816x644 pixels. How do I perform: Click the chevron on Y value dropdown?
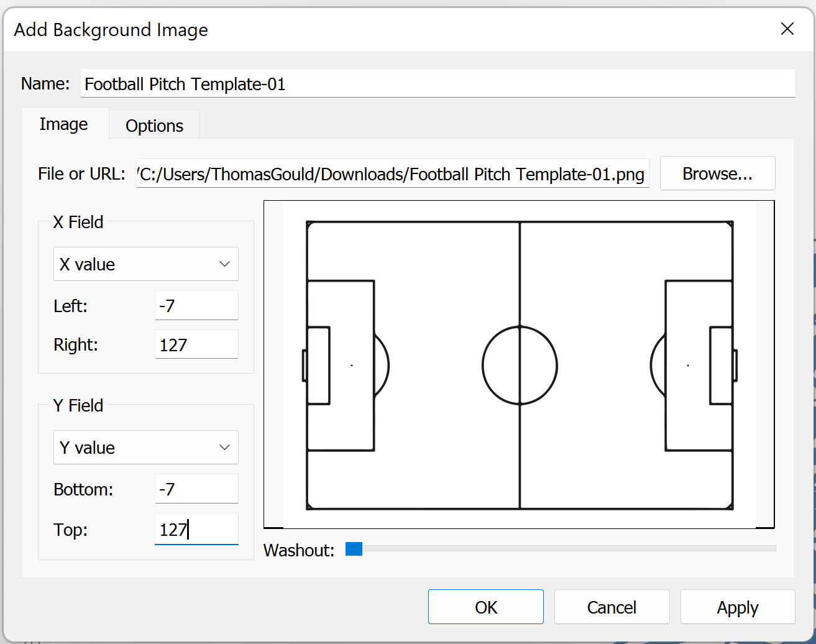click(225, 448)
